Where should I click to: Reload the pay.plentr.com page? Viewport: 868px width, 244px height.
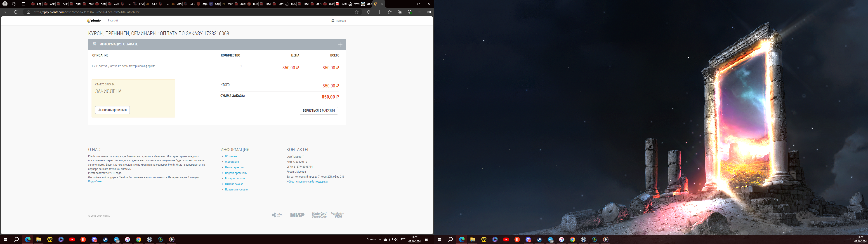point(16,12)
